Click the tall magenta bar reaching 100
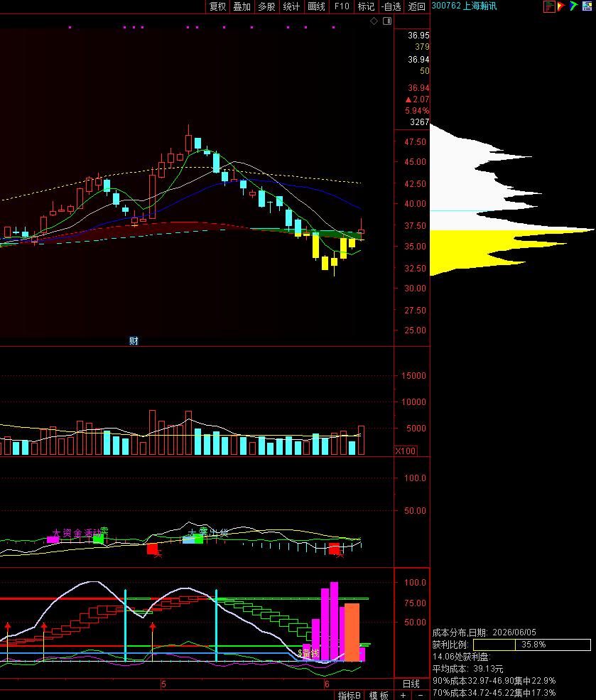The width and height of the screenshot is (596, 700). (334, 621)
